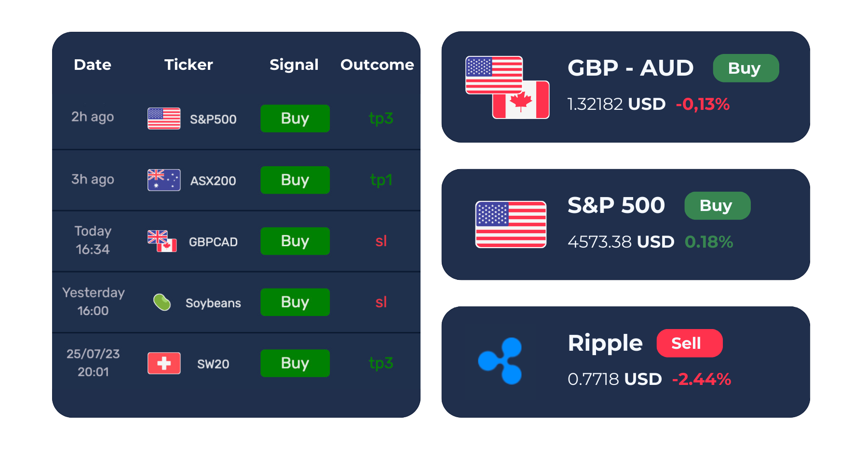Click the Swiss flag icon for SW20

164,363
